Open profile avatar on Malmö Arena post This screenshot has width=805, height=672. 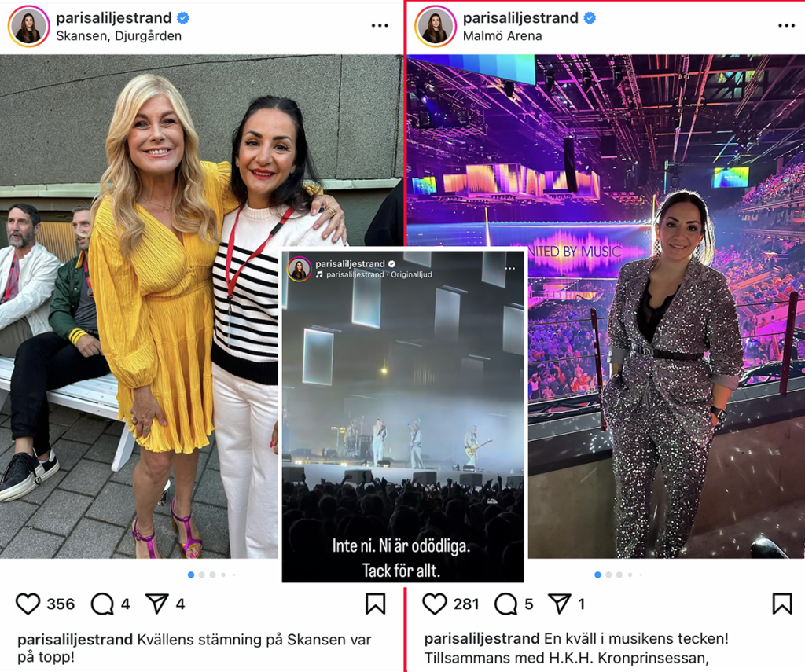436,26
